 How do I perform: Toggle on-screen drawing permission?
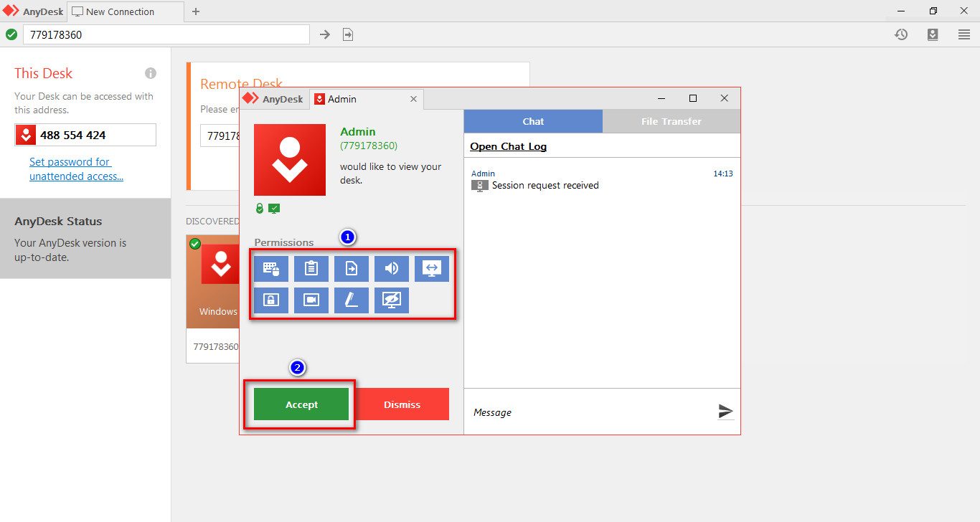(352, 300)
